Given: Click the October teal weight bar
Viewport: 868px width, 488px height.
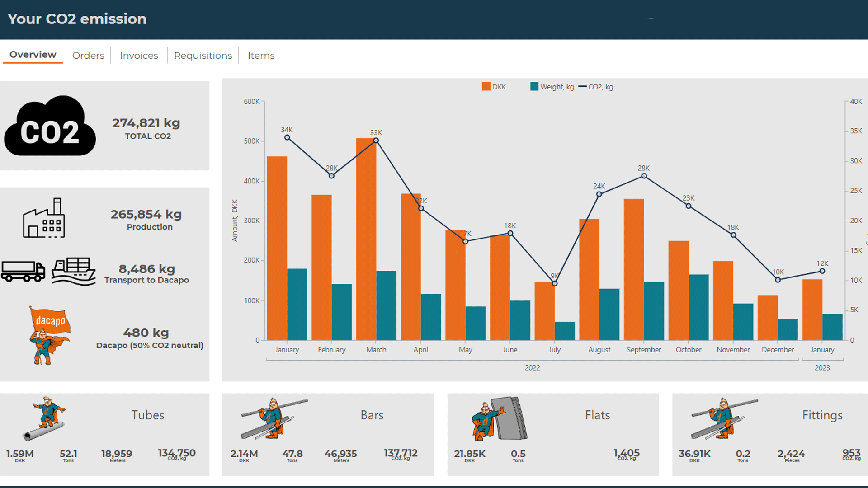Looking at the screenshot, I should [x=698, y=307].
